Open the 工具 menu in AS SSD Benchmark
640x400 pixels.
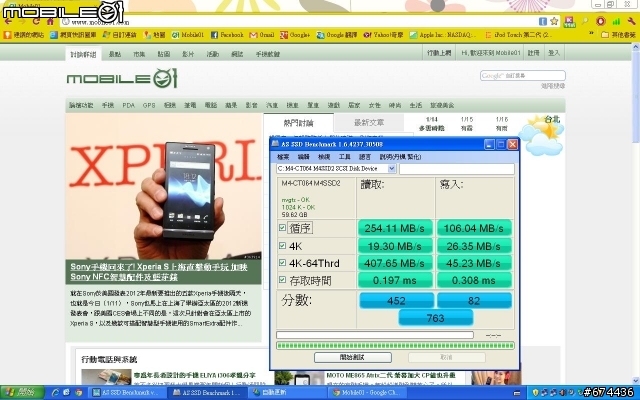pyautogui.click(x=344, y=157)
